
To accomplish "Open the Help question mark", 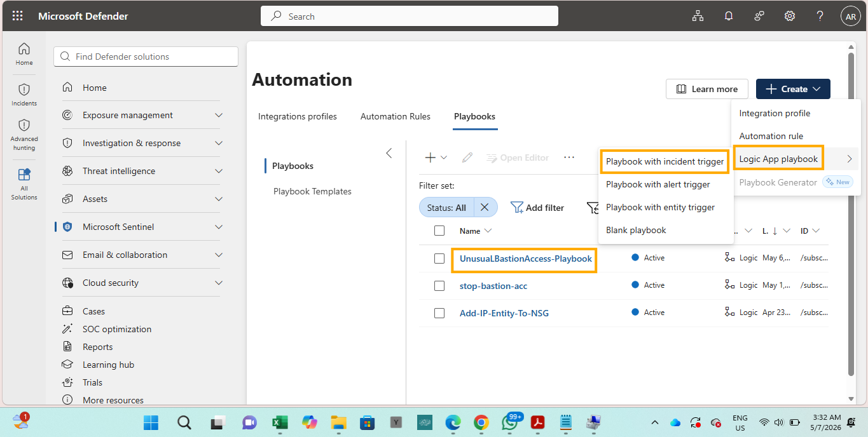I will pos(820,17).
